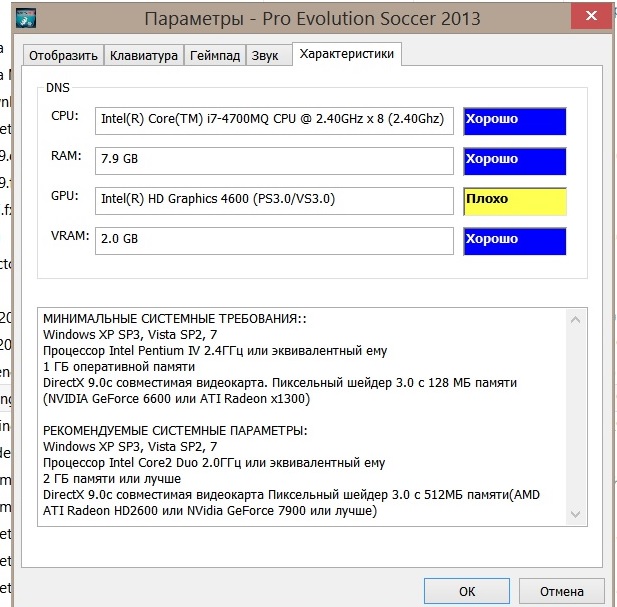Click the GPU field with HD Graphics 4600

[x=274, y=201]
